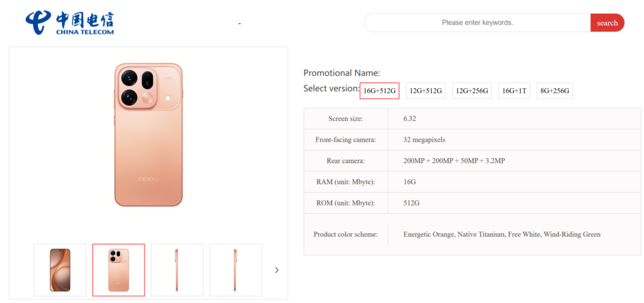Click the China Telecom logo
Viewport: 644px width, 303px height.
click(70, 23)
